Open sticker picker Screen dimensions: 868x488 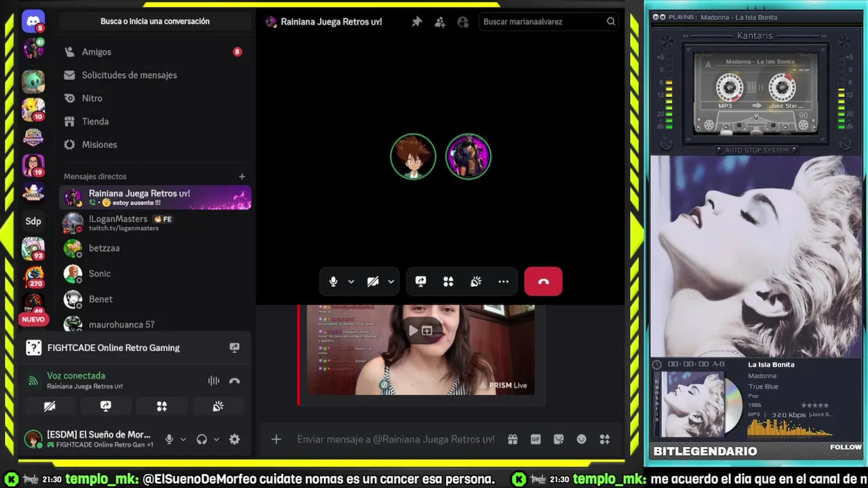[x=559, y=439]
